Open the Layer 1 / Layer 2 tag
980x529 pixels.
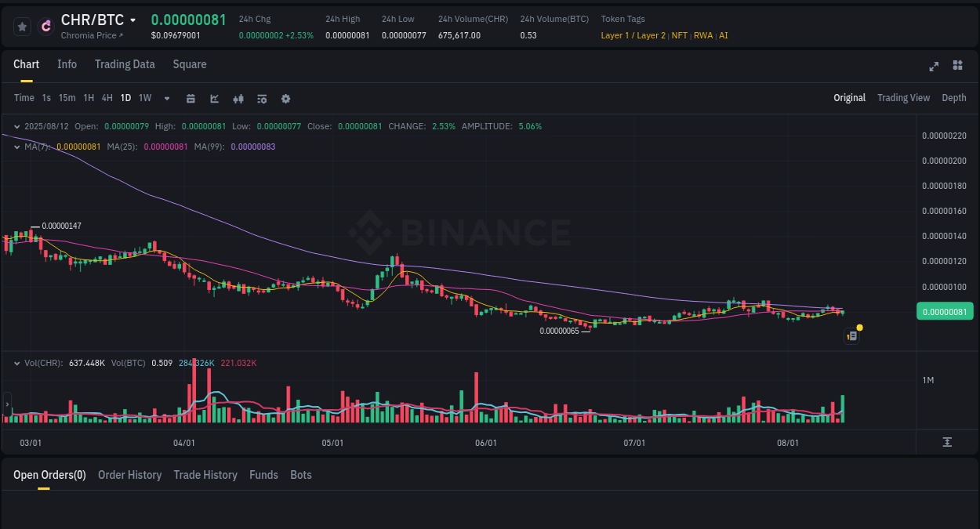tap(633, 35)
